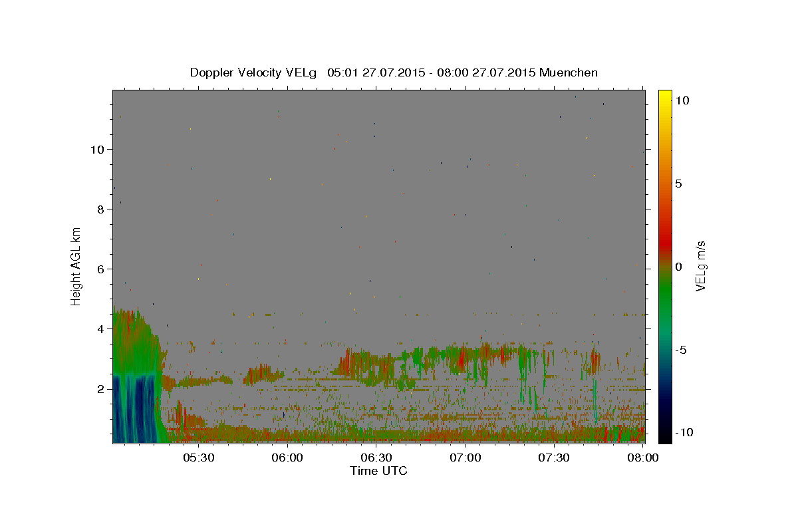Click the 'VELg m/s' colorbar label
The image size is (798, 532).
(700, 266)
